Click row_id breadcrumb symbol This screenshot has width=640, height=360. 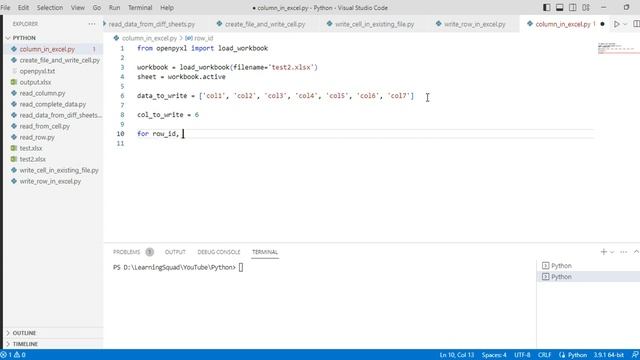click(203, 38)
